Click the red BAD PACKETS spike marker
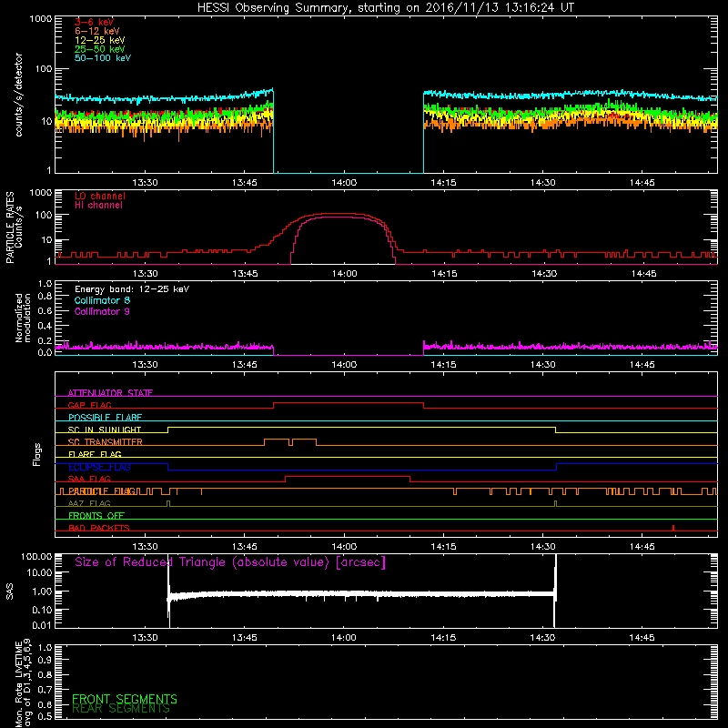 (673, 528)
